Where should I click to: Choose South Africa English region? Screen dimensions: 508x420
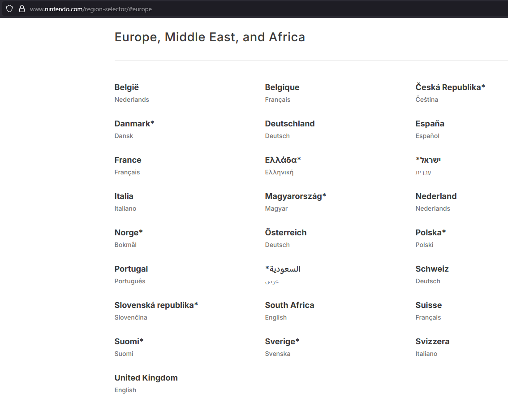pyautogui.click(x=289, y=311)
